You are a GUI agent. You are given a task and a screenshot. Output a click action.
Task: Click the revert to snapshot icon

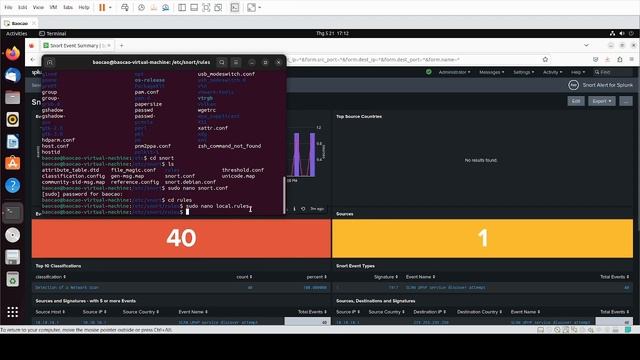(x=153, y=7)
